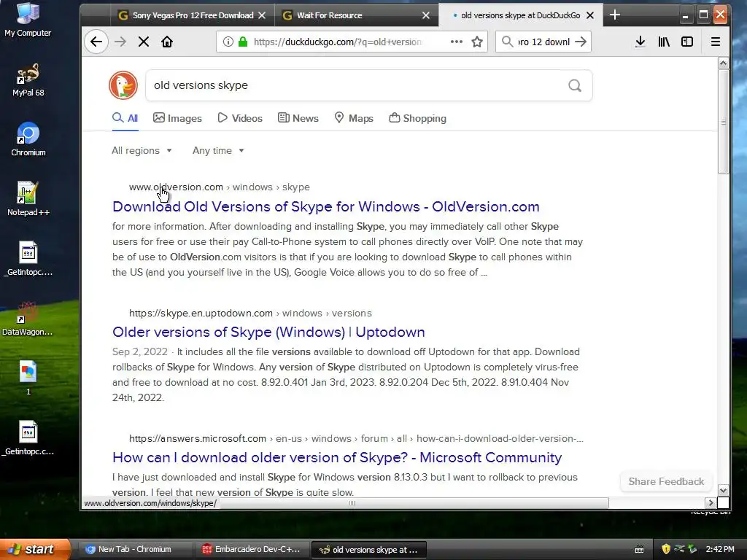Open the hamburger application menu
This screenshot has height=560, width=747.
point(715,42)
